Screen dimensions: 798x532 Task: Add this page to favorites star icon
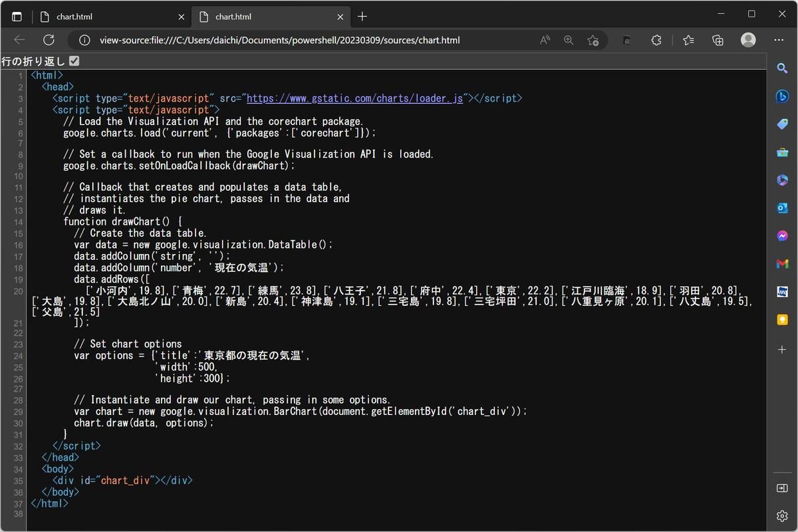pyautogui.click(x=593, y=40)
